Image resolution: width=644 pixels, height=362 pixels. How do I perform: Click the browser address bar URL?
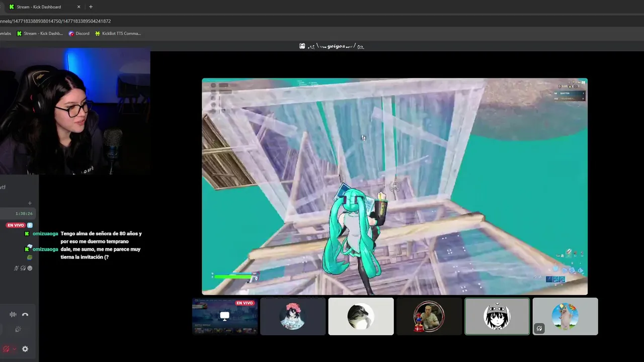[55, 21]
